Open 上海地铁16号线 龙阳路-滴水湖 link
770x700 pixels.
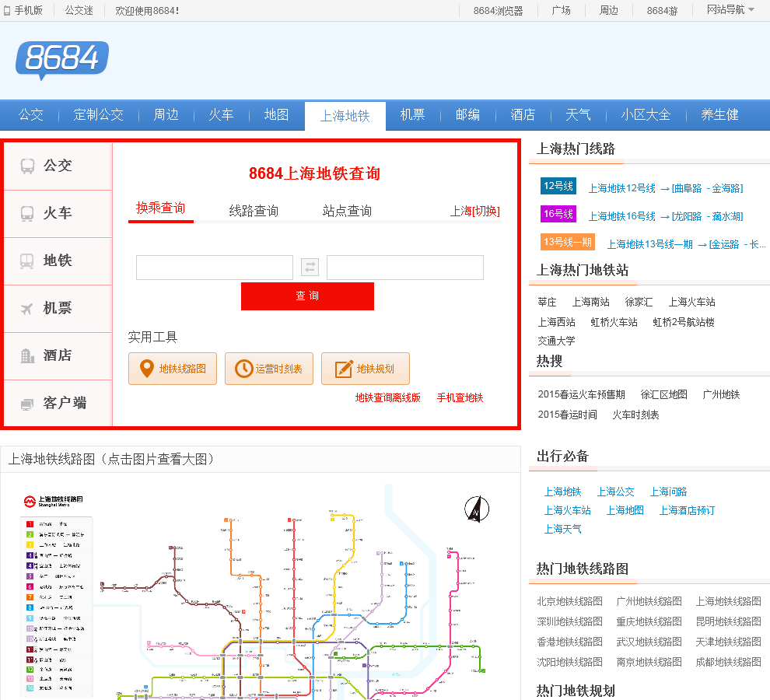[x=666, y=217]
